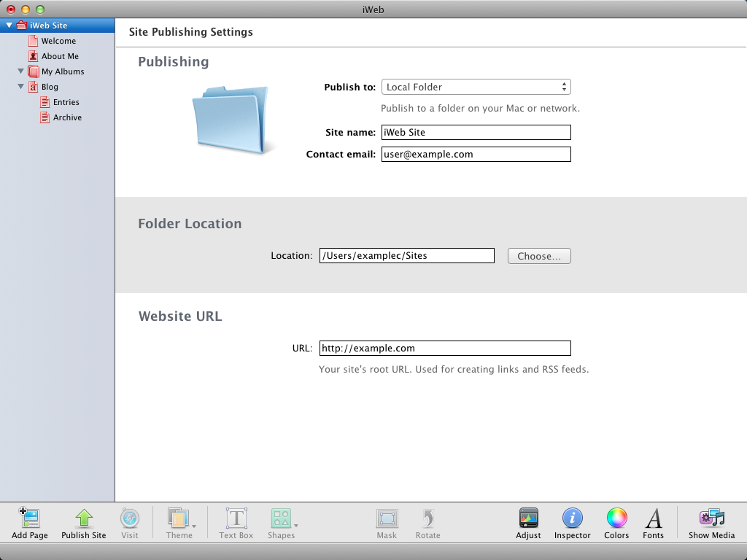Image resolution: width=747 pixels, height=560 pixels.
Task: Collapse the My Albums disclosure triangle
Action: click(21, 71)
